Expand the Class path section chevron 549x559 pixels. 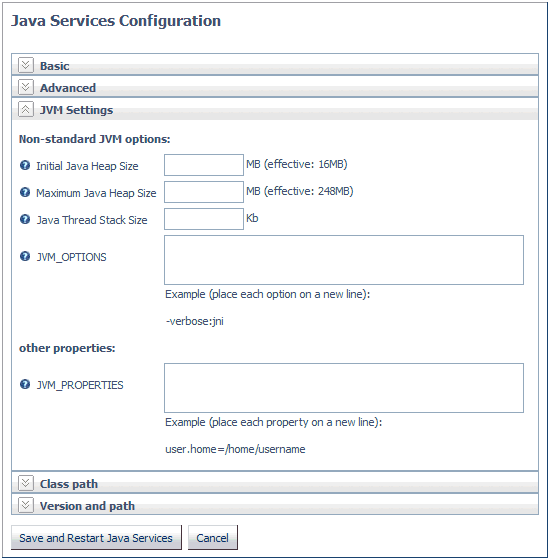click(x=25, y=483)
